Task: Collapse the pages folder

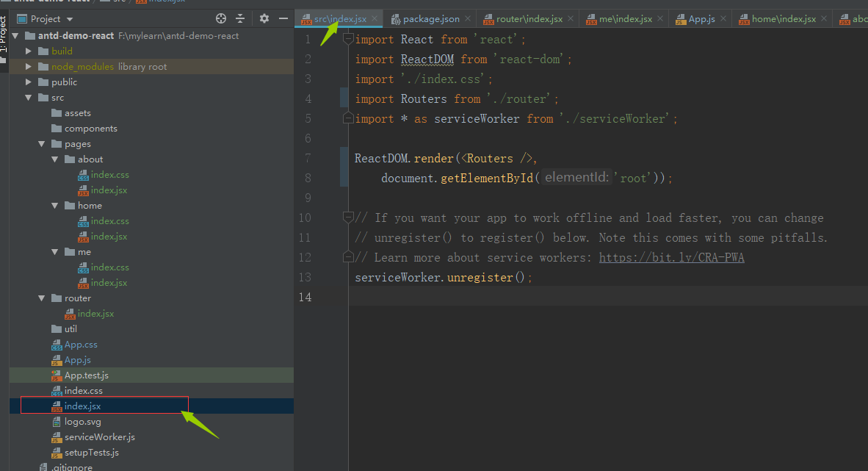Action: pyautogui.click(x=42, y=144)
